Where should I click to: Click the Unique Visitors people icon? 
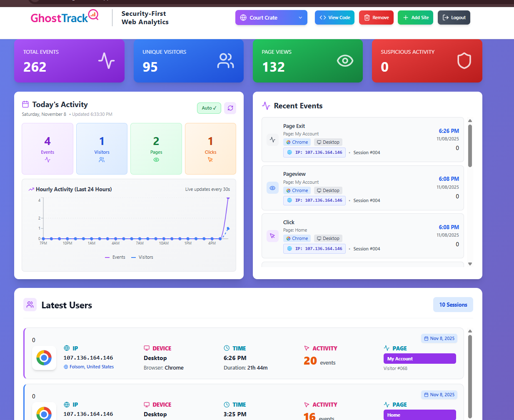coord(225,61)
